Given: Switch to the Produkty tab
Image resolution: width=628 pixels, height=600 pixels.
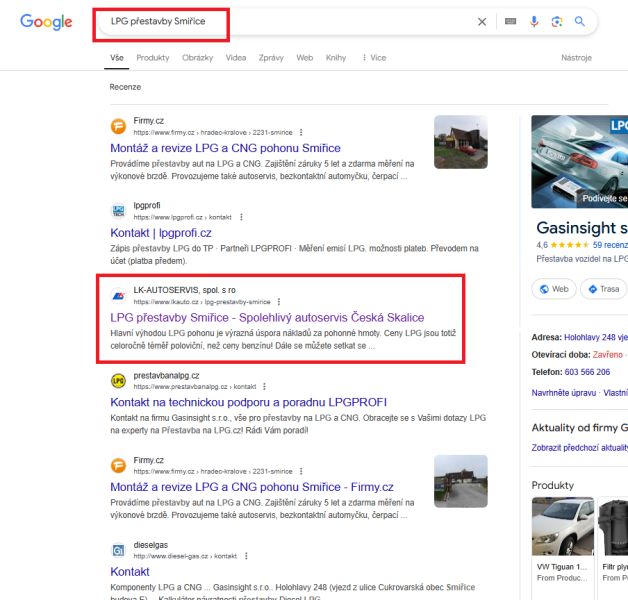Looking at the screenshot, I should [x=153, y=58].
